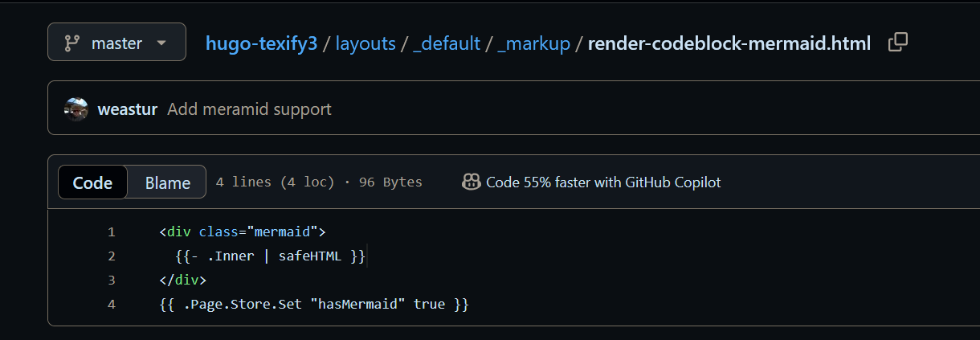
Task: Switch to the Code tab
Action: click(92, 182)
